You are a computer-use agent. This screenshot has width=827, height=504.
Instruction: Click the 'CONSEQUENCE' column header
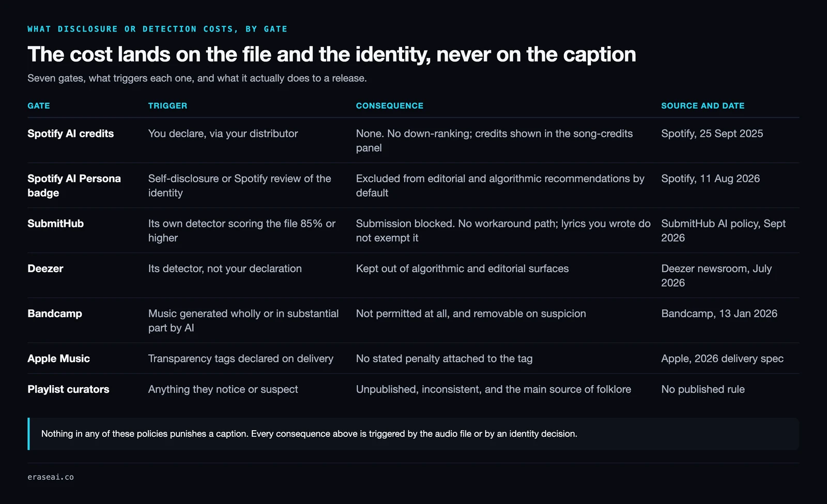(390, 106)
